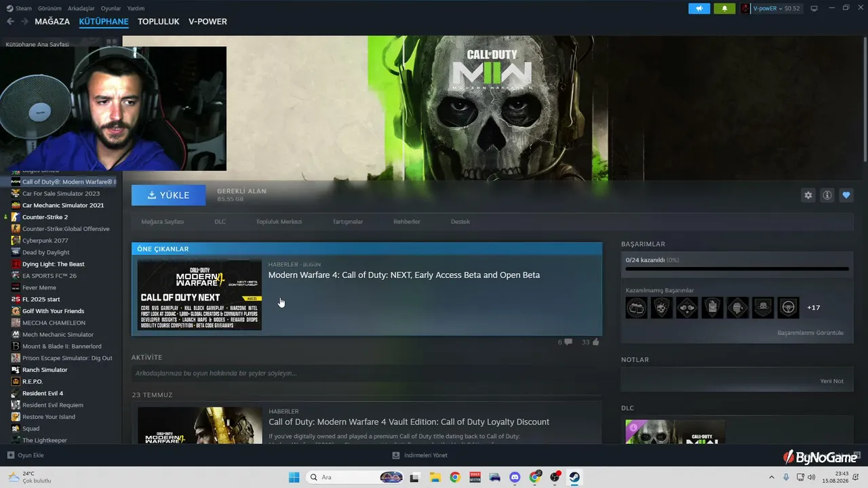Click Golf With Your Friends game icon
The image size is (868, 488).
coord(16,311)
